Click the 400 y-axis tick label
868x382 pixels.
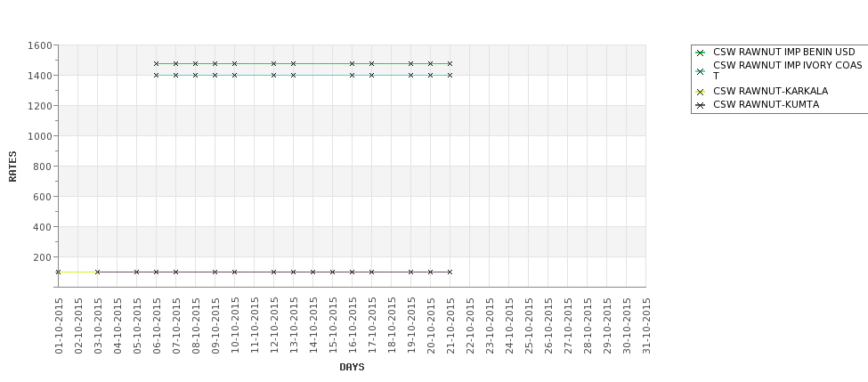coord(42,227)
